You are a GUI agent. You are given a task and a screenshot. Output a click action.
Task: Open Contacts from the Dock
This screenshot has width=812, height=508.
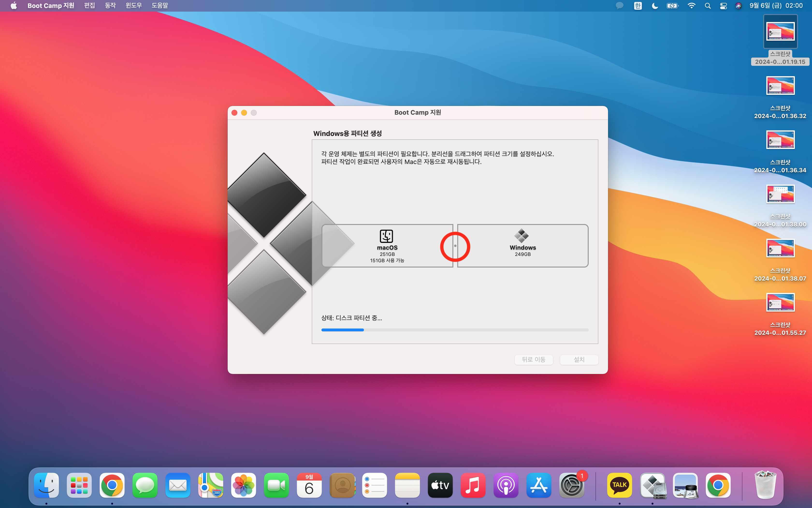(x=342, y=485)
